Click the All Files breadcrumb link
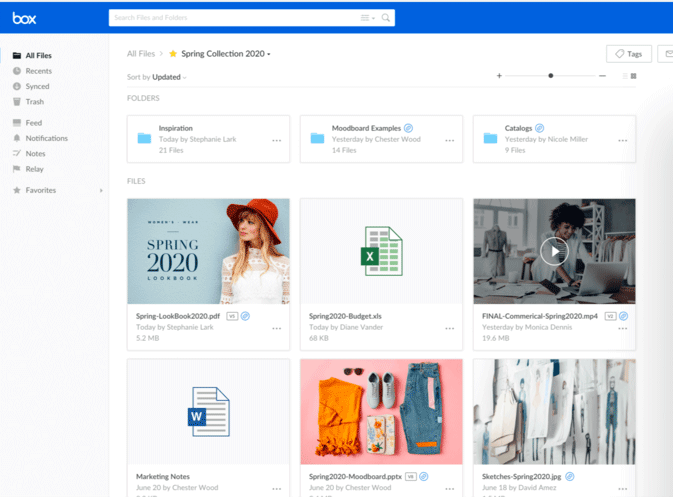 pyautogui.click(x=141, y=54)
